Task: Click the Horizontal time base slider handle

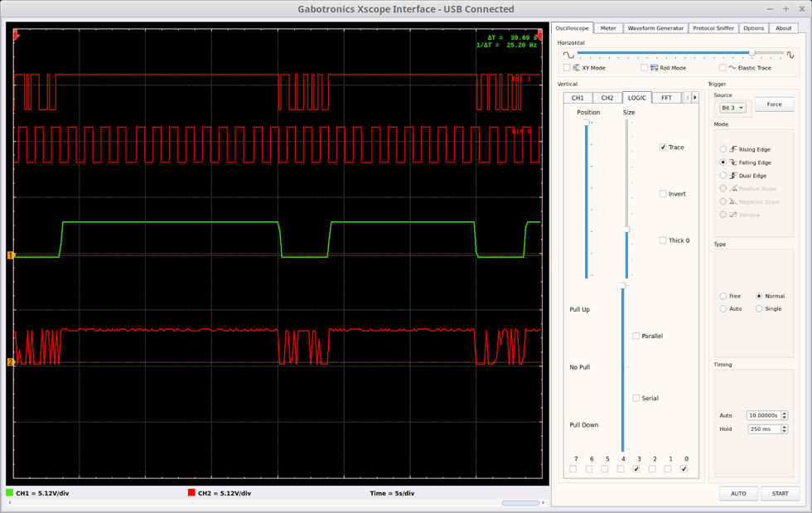Action: [752, 53]
